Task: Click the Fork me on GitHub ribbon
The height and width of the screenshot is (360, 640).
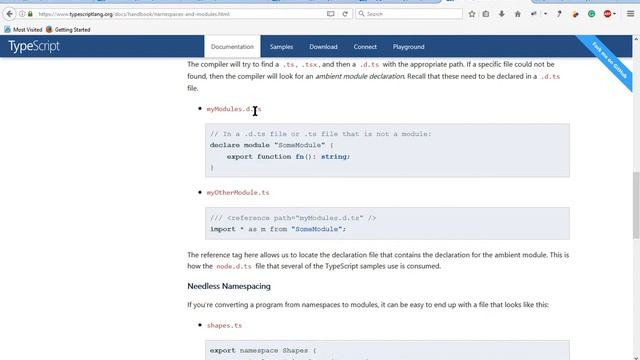Action: coord(609,60)
